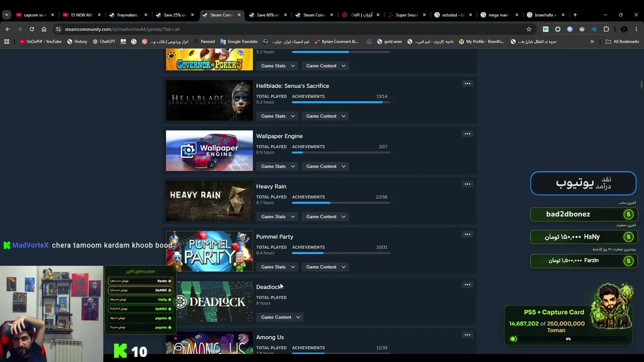The height and width of the screenshot is (362, 644).
Task: Expand Game Content for Pummel Party
Action: tap(326, 267)
